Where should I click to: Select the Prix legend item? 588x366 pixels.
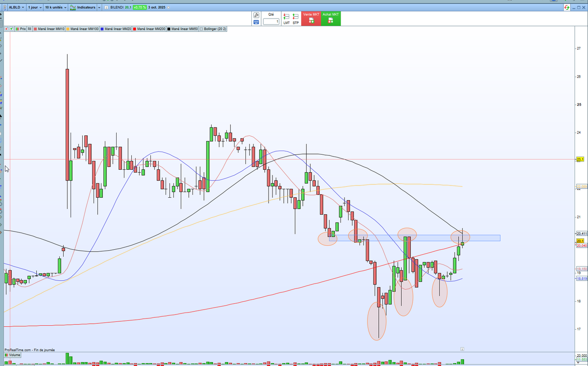click(x=21, y=29)
